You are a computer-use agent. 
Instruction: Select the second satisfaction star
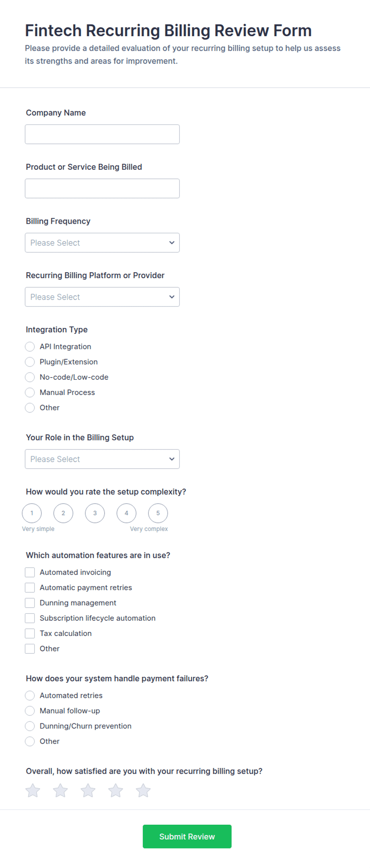tap(60, 790)
